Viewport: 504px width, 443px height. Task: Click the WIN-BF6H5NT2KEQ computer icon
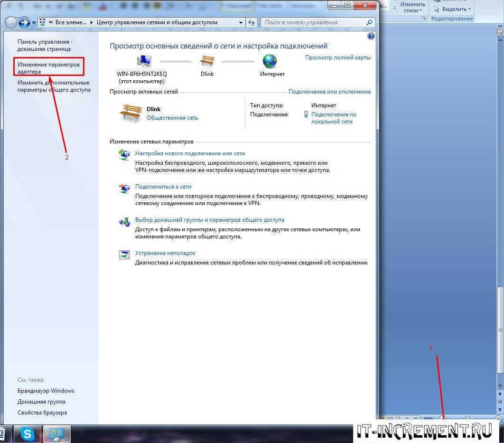[144, 61]
